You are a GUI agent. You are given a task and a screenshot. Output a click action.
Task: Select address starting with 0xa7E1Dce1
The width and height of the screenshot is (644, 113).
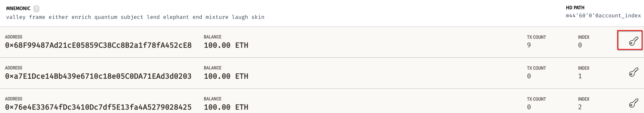pos(98,76)
